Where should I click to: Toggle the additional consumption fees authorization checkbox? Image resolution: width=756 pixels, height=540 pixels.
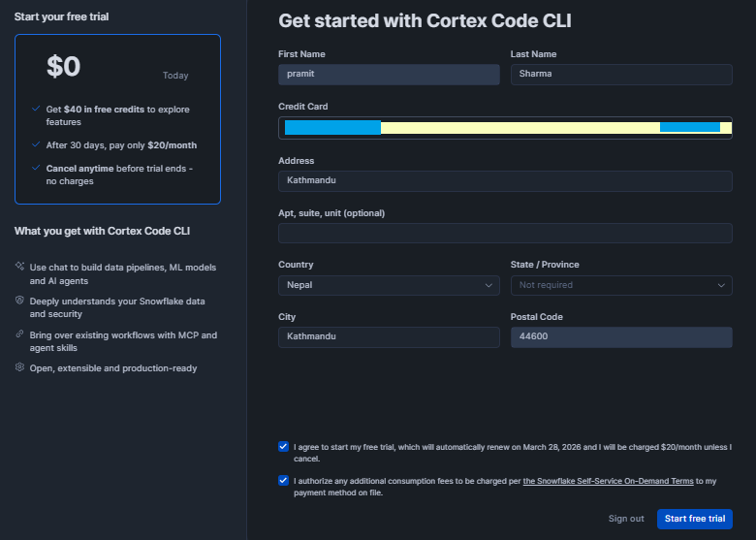(x=283, y=480)
